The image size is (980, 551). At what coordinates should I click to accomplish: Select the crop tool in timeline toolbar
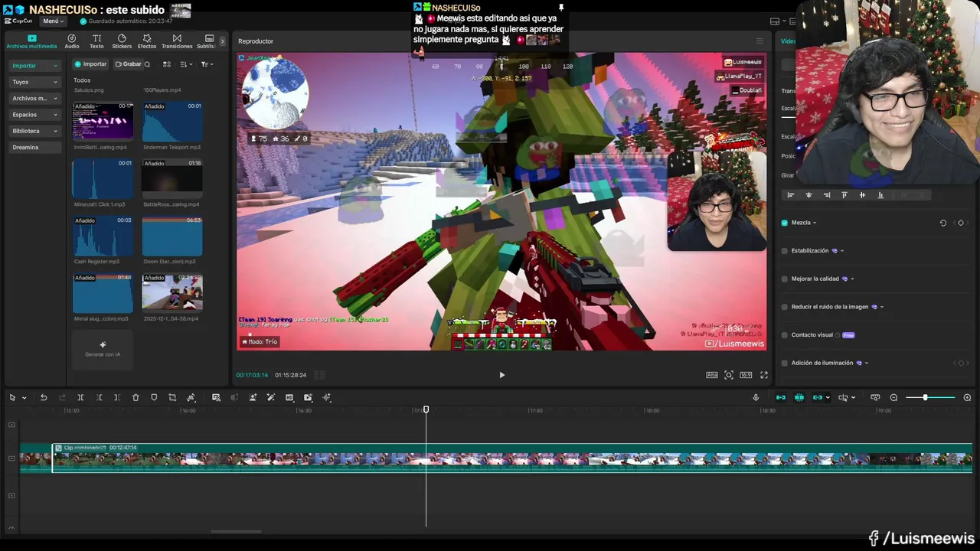(172, 397)
